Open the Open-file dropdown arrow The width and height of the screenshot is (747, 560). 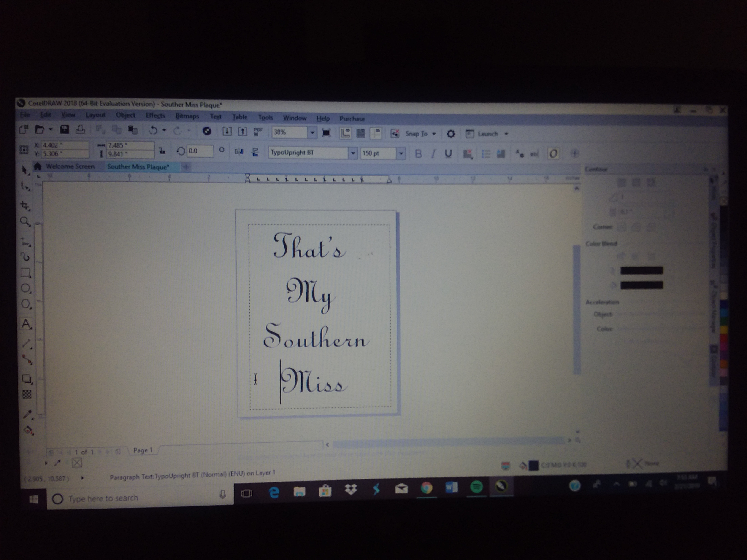click(51, 129)
